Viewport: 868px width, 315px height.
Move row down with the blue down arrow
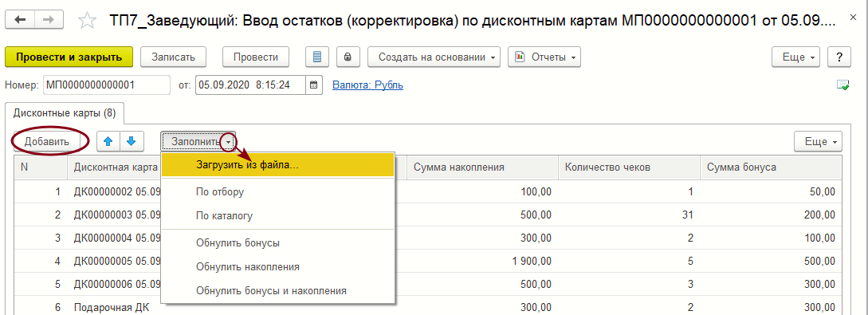click(132, 142)
